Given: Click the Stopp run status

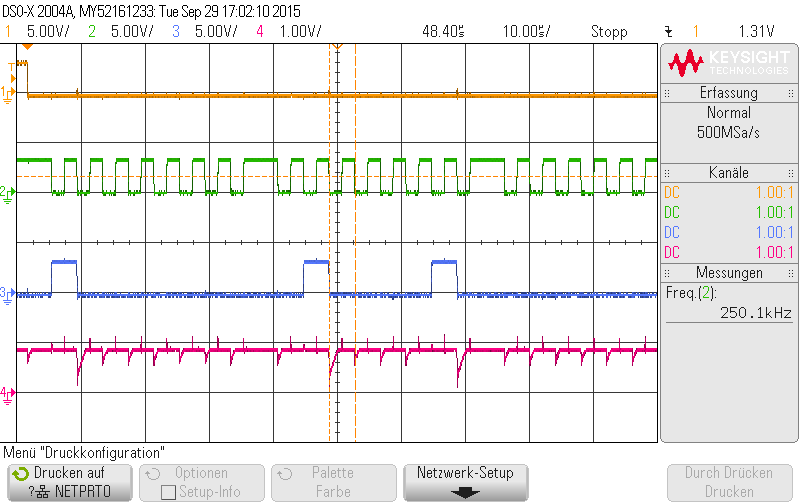Looking at the screenshot, I should (609, 32).
